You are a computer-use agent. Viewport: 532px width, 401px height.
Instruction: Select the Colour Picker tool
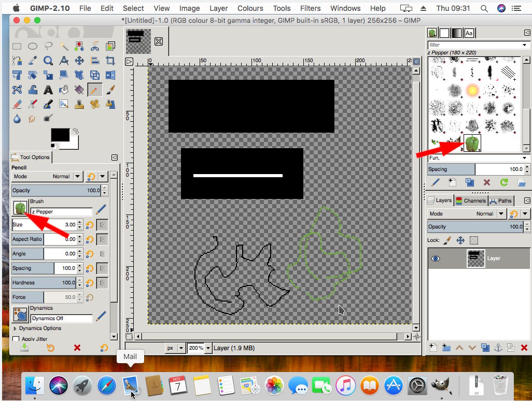(x=33, y=61)
